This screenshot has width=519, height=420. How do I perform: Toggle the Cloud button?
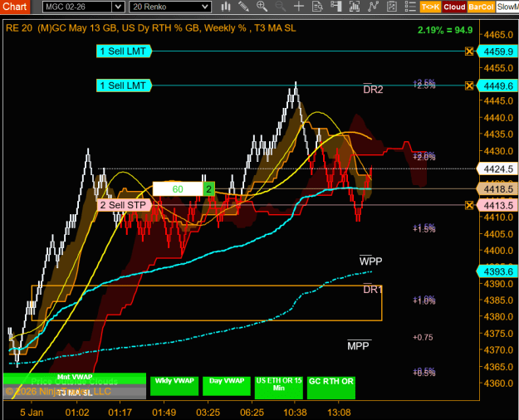tap(454, 7)
